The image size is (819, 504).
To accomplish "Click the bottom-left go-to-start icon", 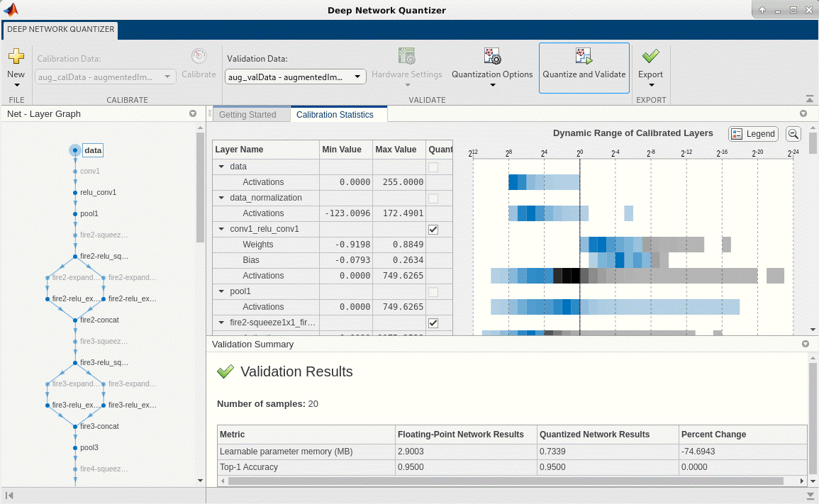I will pyautogui.click(x=9, y=495).
